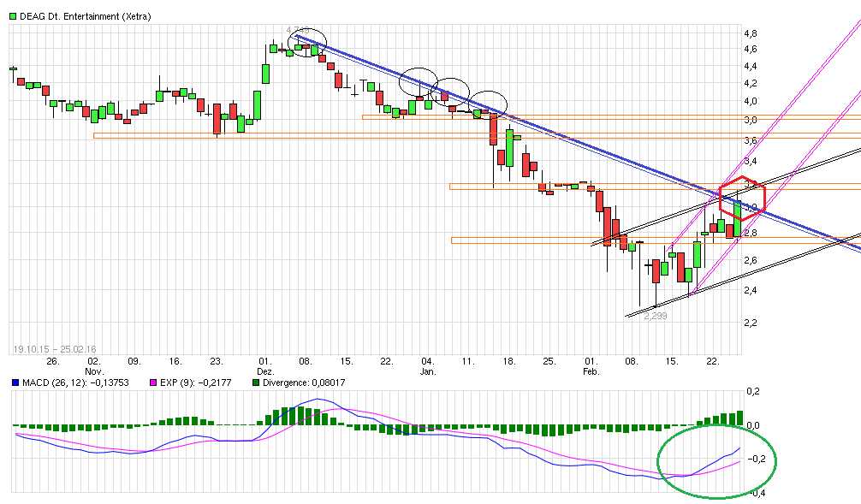The image size is (861, 504).
Task: Click the "Jan." month label
Action: [428, 371]
